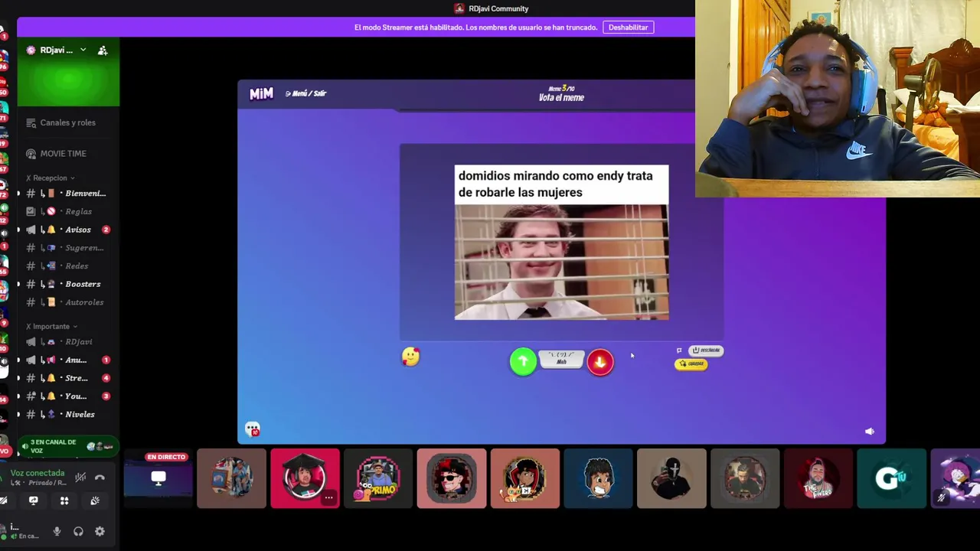Viewport: 980px width, 551px height.
Task: Toggle the camera off icon
Action: click(x=3, y=500)
